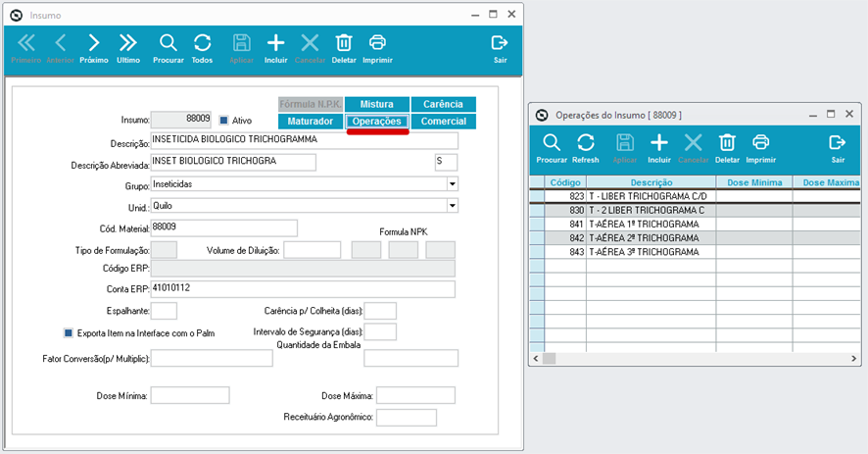
Task: Click the Comercial button
Action: [x=443, y=122]
